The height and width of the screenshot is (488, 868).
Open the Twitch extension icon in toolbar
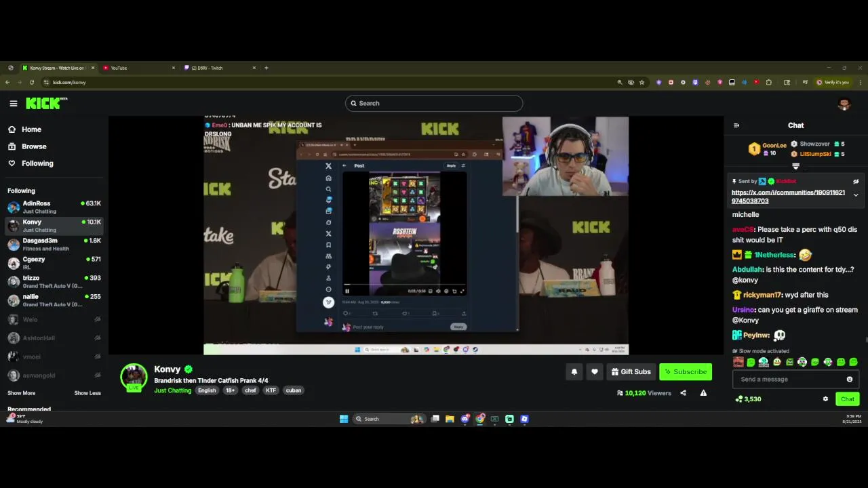[x=695, y=82]
